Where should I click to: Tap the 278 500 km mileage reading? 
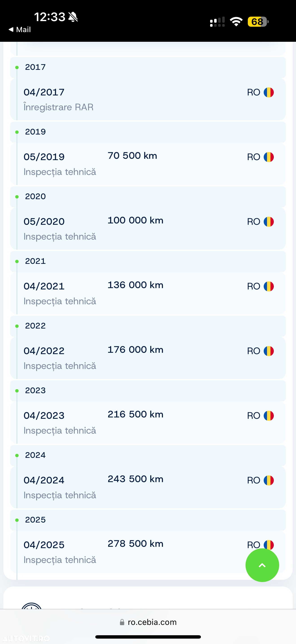click(135, 543)
